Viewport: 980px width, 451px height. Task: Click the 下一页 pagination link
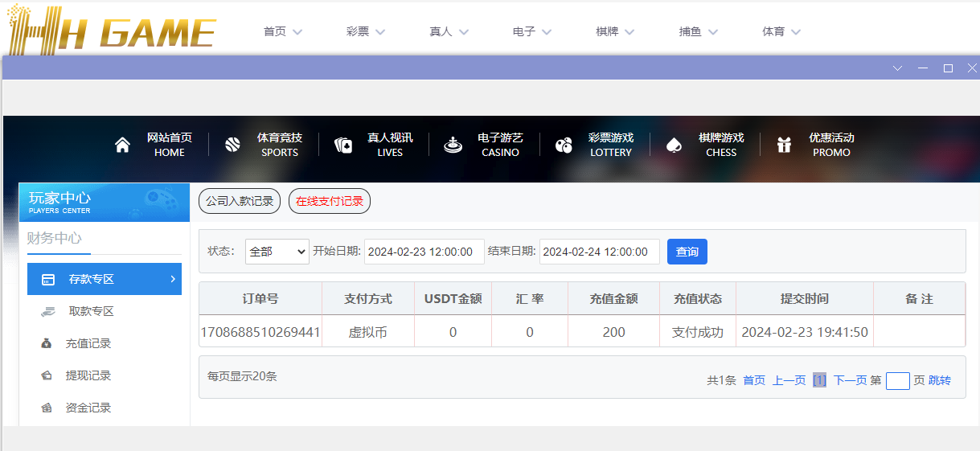(x=850, y=380)
